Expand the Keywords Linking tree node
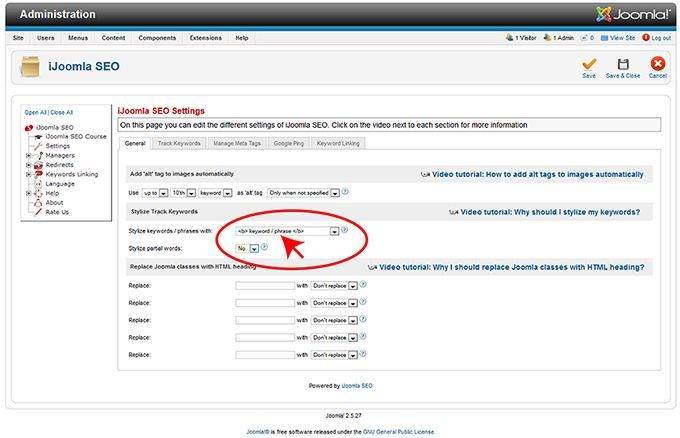Image resolution: width=680 pixels, height=438 pixels. point(29,174)
